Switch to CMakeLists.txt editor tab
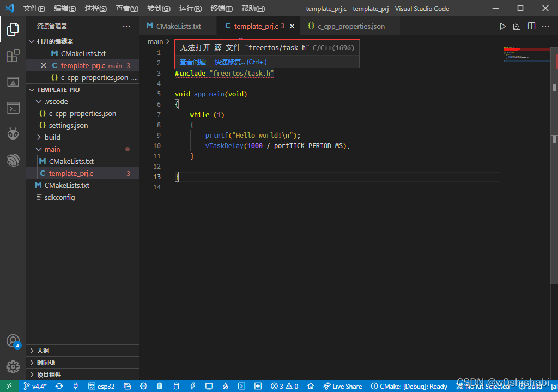This screenshot has width=558, height=392. pyautogui.click(x=178, y=26)
